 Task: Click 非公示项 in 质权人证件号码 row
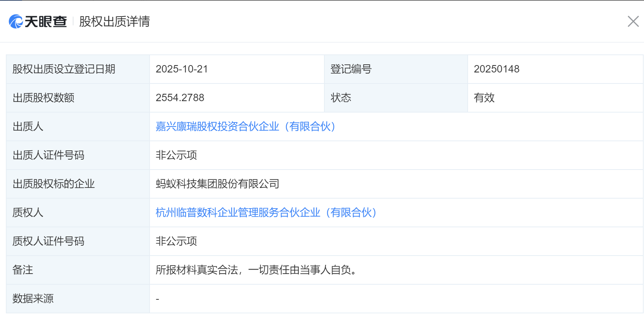point(176,241)
